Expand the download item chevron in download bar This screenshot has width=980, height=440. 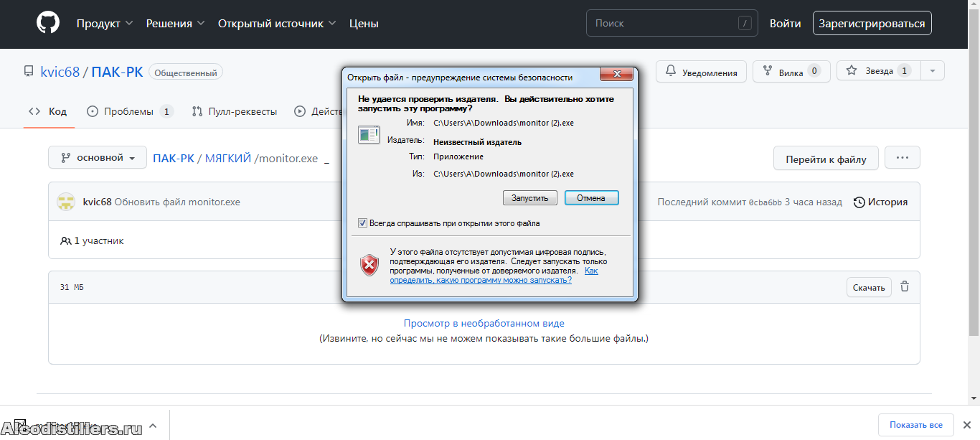[x=151, y=426]
